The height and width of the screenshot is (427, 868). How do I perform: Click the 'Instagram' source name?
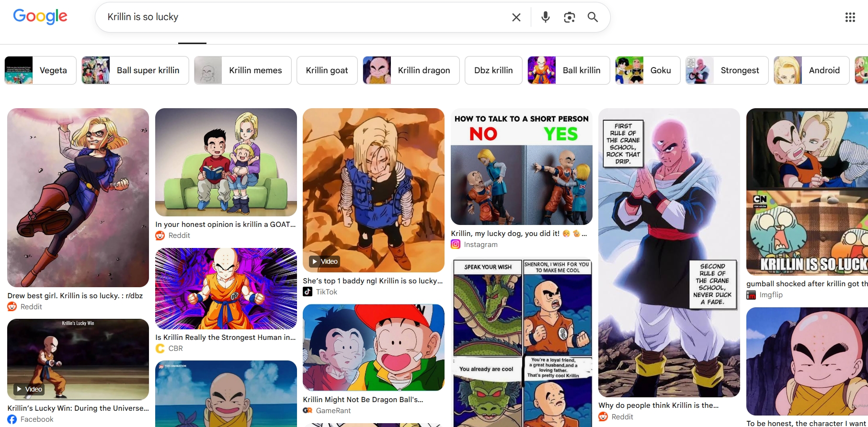click(x=481, y=245)
